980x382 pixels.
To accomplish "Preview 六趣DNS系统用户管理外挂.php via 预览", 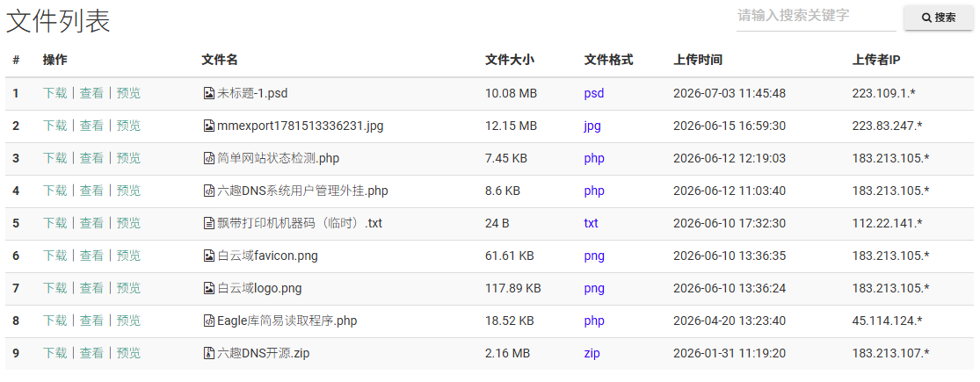I will 128,191.
